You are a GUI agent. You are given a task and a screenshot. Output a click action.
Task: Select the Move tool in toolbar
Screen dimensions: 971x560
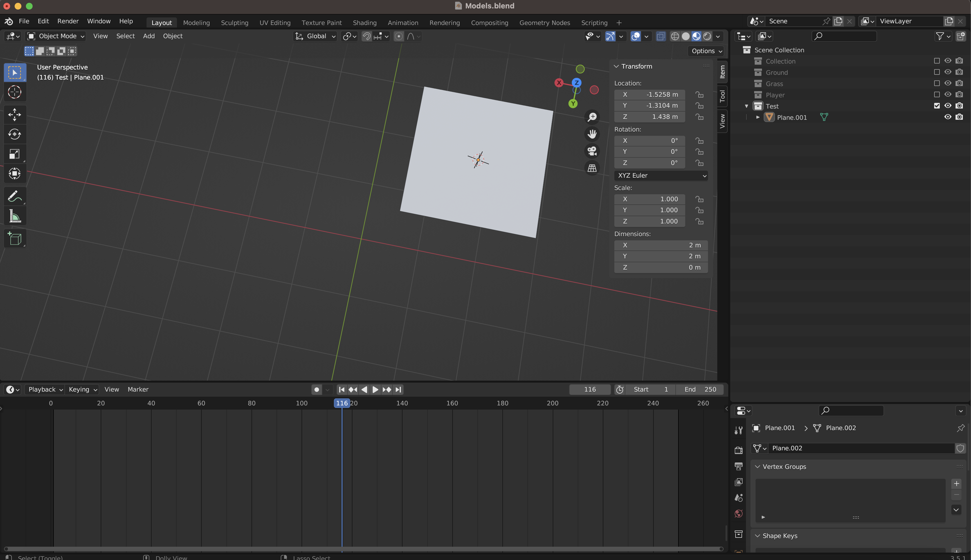point(15,115)
